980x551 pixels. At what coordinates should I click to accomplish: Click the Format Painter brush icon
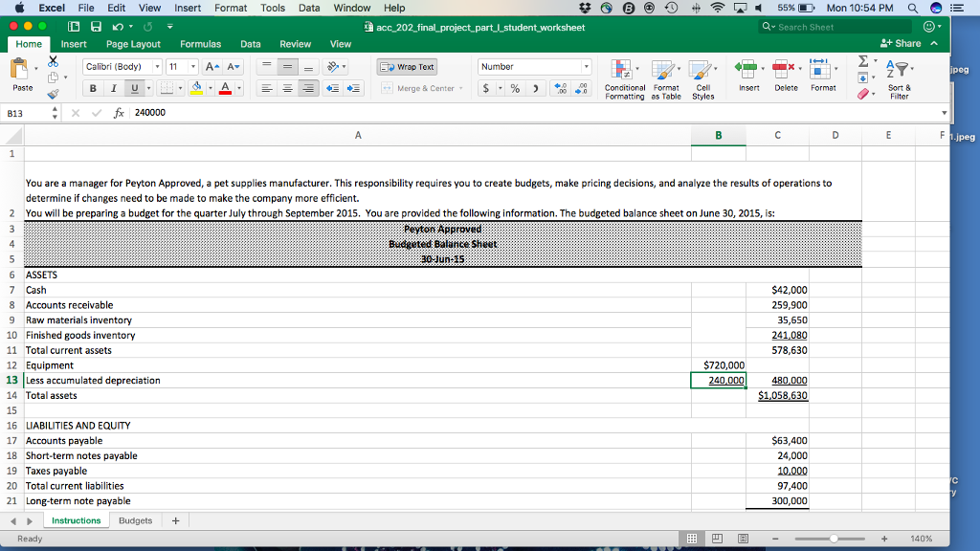(x=53, y=94)
